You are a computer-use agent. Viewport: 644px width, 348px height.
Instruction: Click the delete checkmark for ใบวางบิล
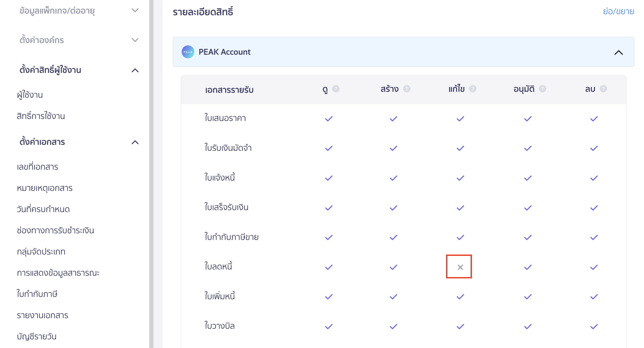coord(594,326)
